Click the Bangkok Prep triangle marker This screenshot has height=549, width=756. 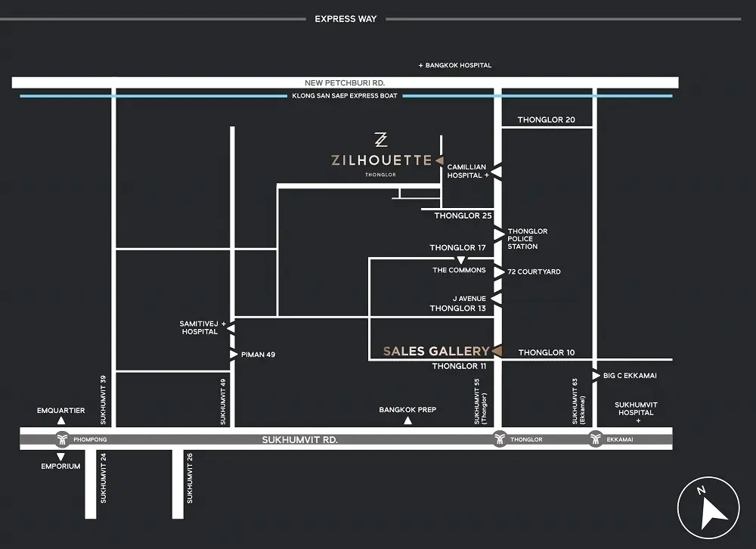[x=407, y=420]
